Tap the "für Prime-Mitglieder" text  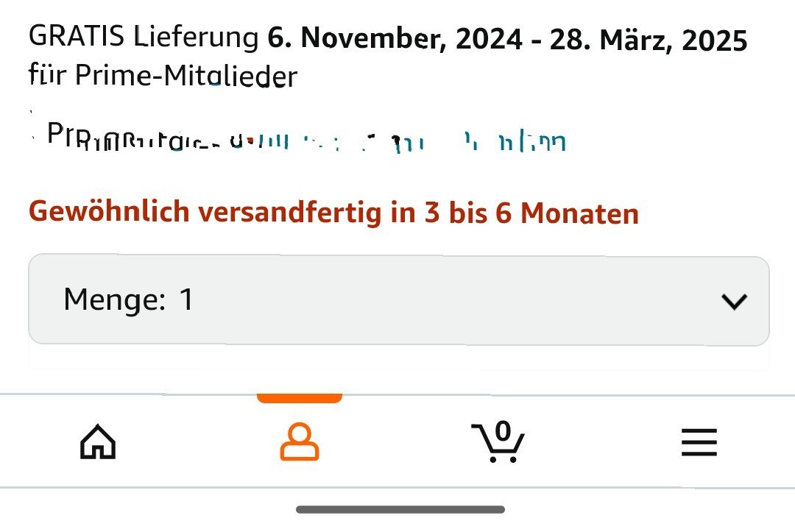coord(163,76)
